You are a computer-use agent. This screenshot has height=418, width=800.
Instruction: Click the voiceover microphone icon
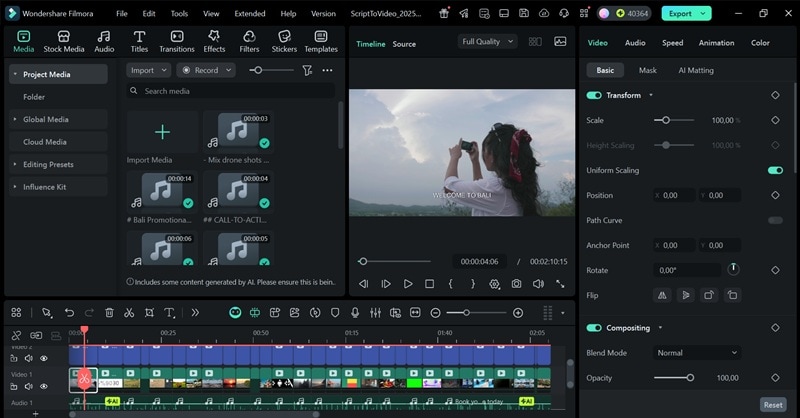[355, 313]
